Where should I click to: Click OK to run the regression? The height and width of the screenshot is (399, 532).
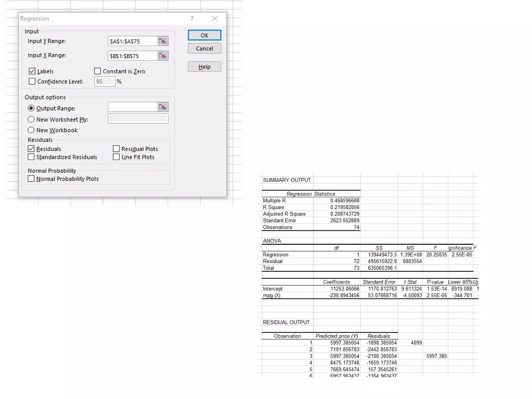[204, 35]
